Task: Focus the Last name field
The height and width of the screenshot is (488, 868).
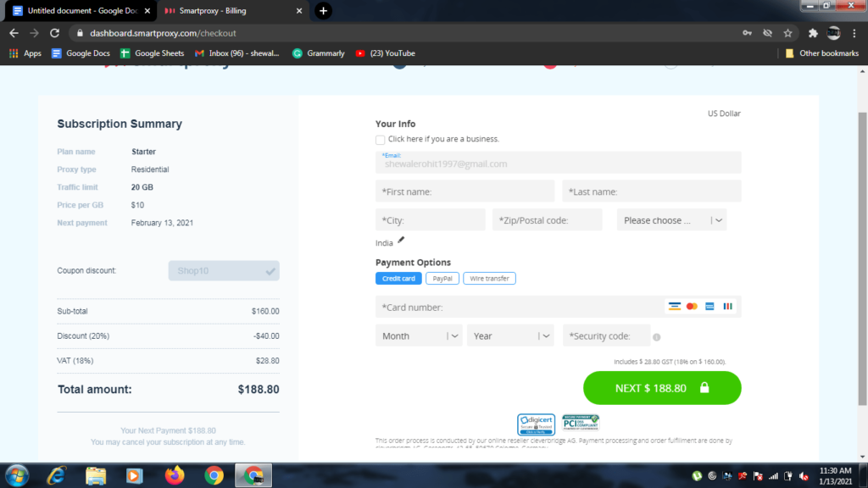Action: [x=652, y=191]
